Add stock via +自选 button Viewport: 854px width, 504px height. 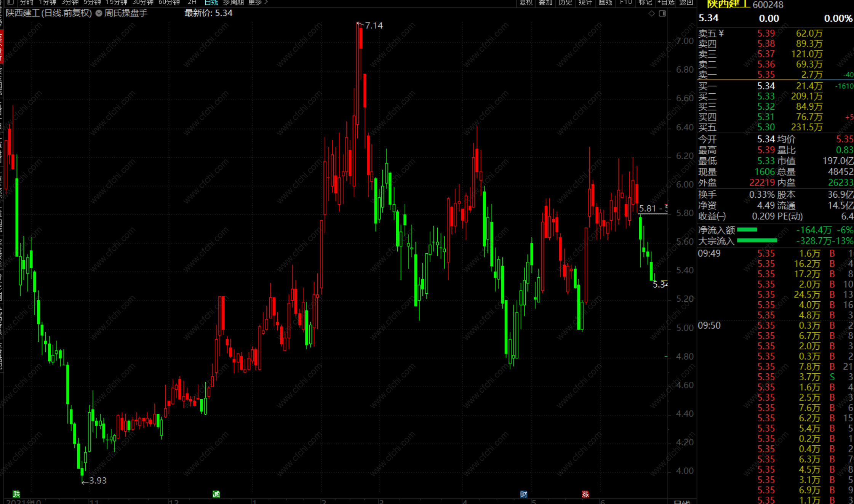pos(666,2)
